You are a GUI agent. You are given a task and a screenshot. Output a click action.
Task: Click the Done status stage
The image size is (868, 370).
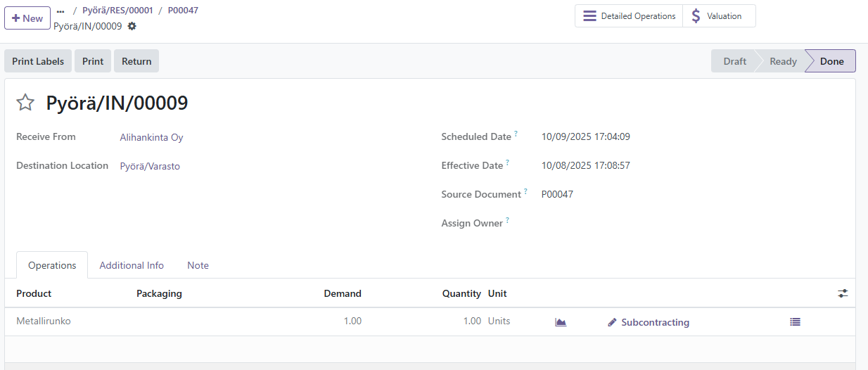pyautogui.click(x=831, y=61)
